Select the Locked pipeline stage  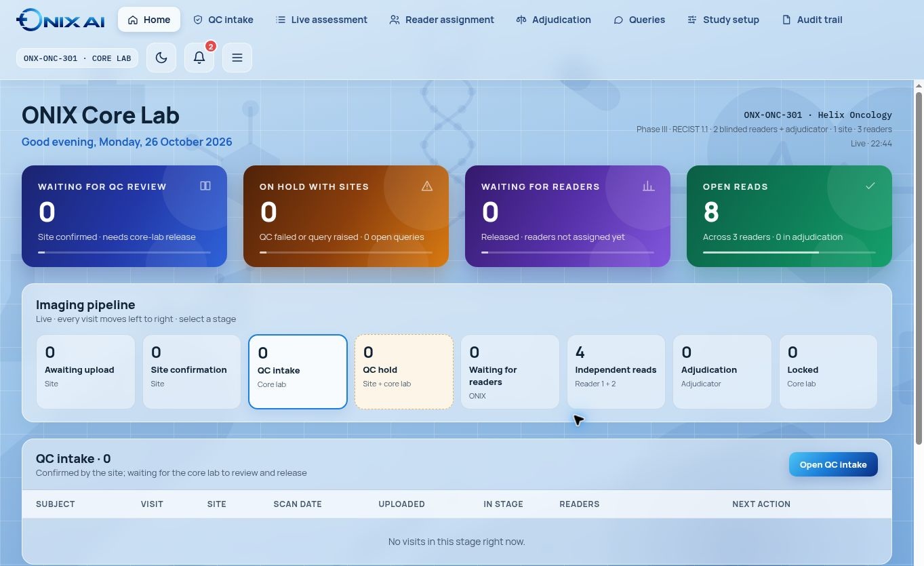(x=828, y=371)
